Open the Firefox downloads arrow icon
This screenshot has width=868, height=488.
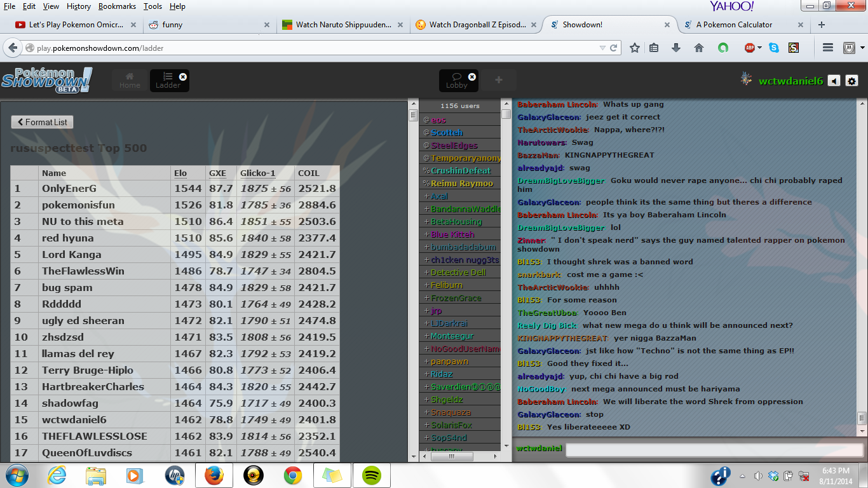coord(676,48)
